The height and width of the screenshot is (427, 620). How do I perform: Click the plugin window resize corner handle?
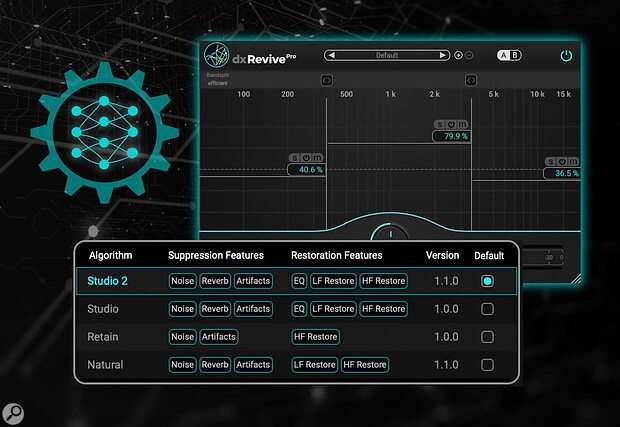(x=577, y=279)
